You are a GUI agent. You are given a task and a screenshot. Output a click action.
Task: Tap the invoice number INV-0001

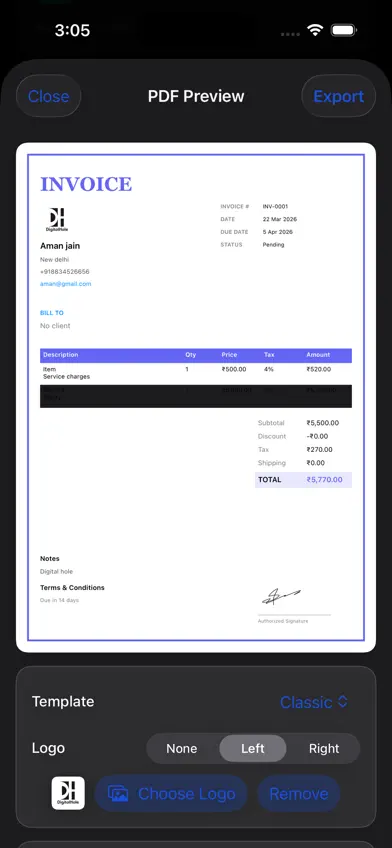pos(275,207)
